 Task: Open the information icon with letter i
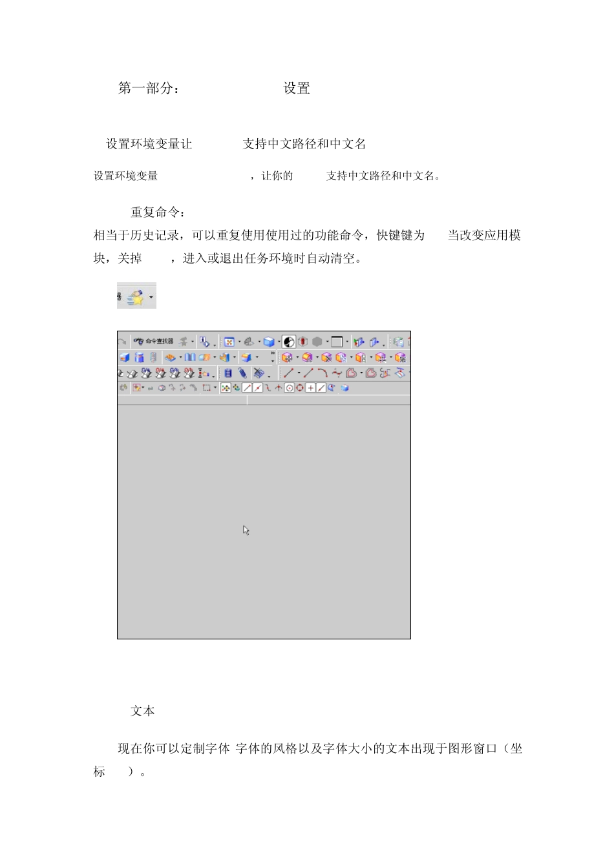coord(204,342)
